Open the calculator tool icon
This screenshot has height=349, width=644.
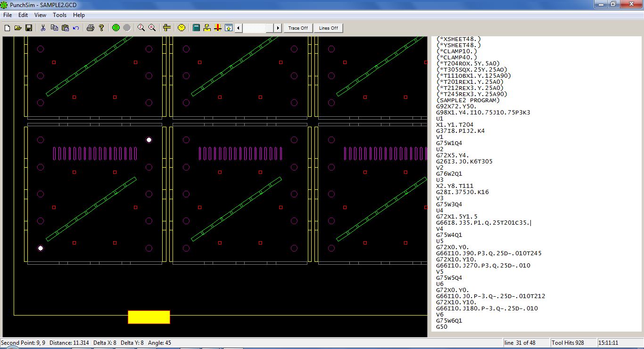coord(196,28)
